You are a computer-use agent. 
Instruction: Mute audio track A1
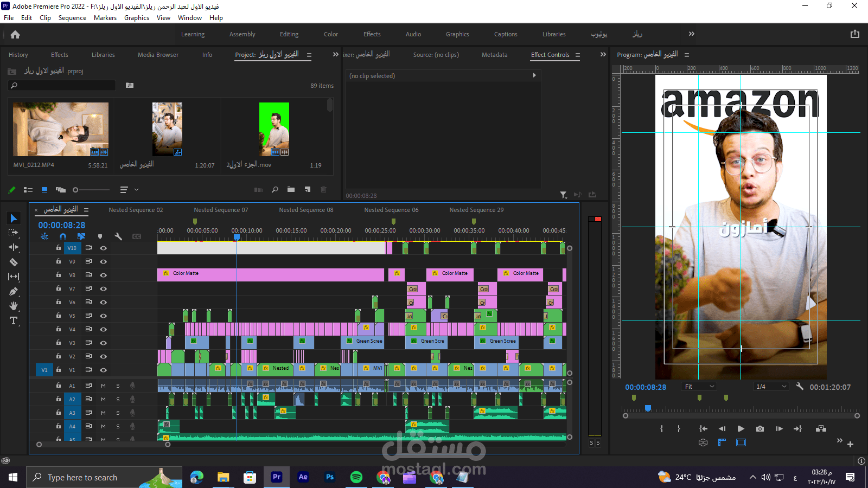pos(103,386)
